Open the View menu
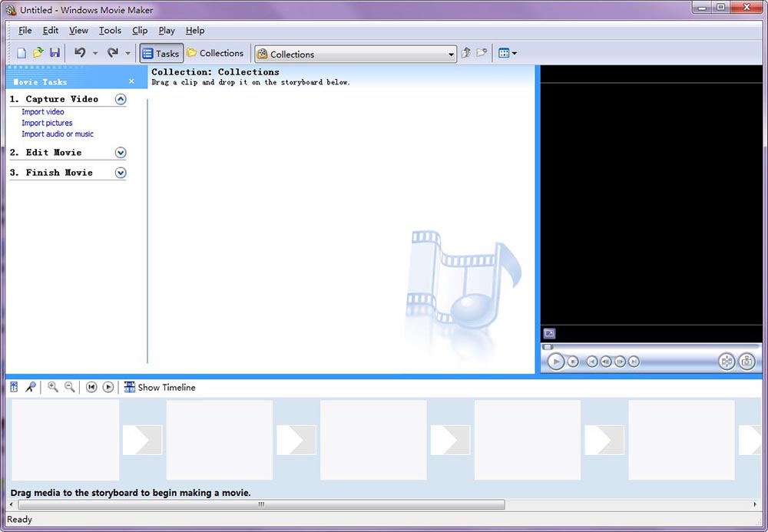The height and width of the screenshot is (532, 768). tap(78, 31)
